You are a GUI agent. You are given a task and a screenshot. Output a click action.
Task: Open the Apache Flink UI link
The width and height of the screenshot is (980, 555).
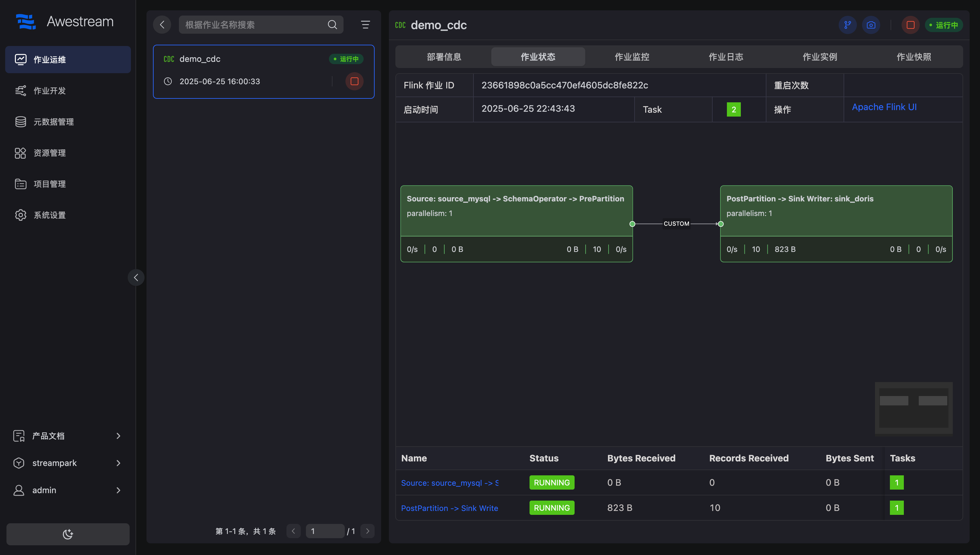[884, 107]
